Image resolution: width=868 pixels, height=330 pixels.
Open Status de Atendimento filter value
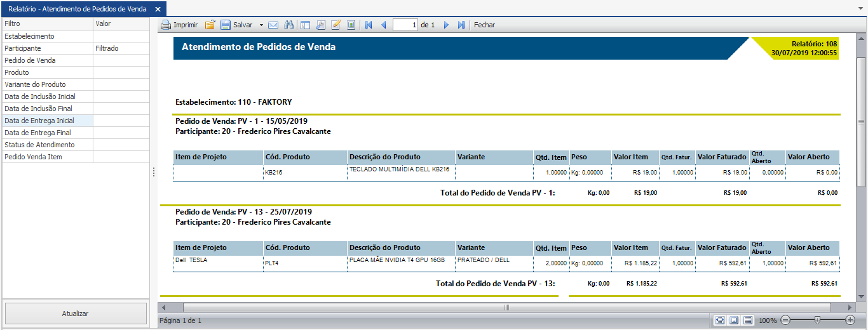[121, 145]
